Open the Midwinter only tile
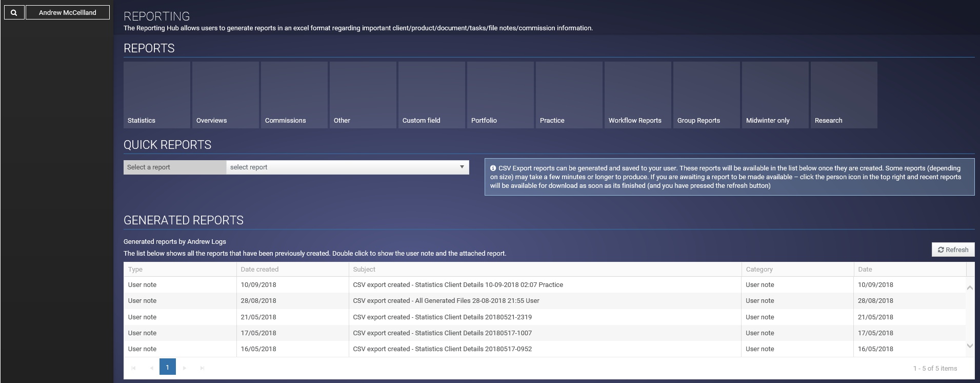This screenshot has height=383, width=980. coord(775,95)
